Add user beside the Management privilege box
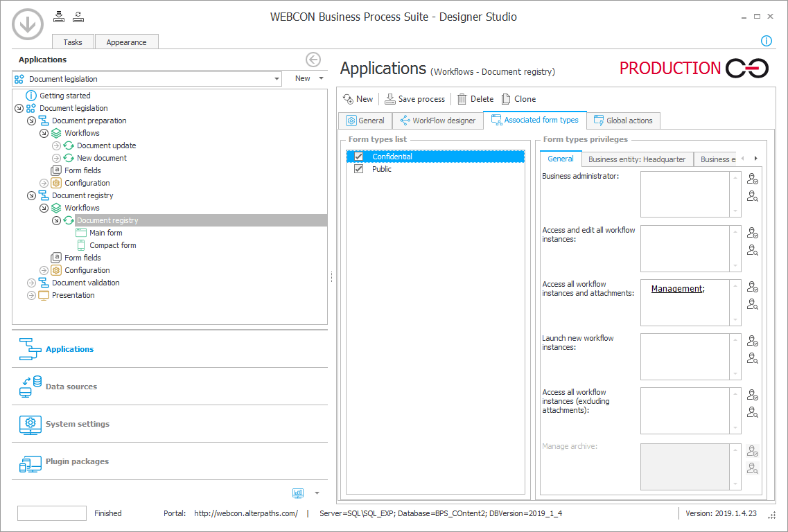The image size is (788, 532). pyautogui.click(x=753, y=287)
